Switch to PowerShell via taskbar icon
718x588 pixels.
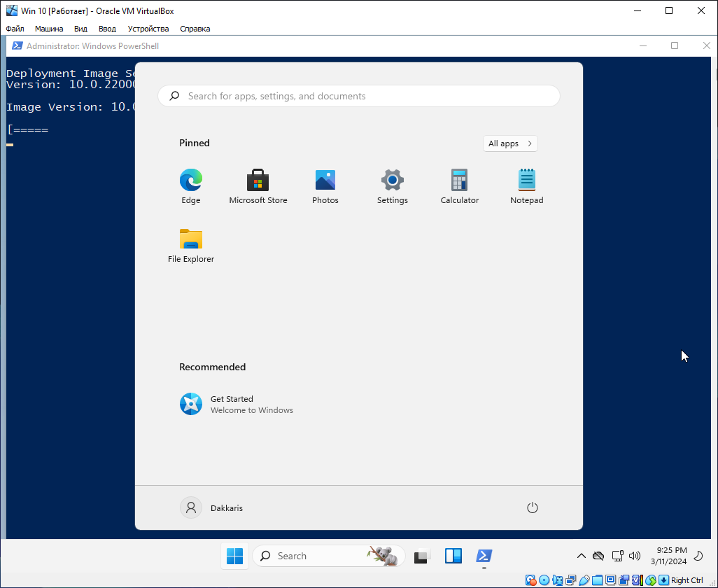[x=484, y=556]
